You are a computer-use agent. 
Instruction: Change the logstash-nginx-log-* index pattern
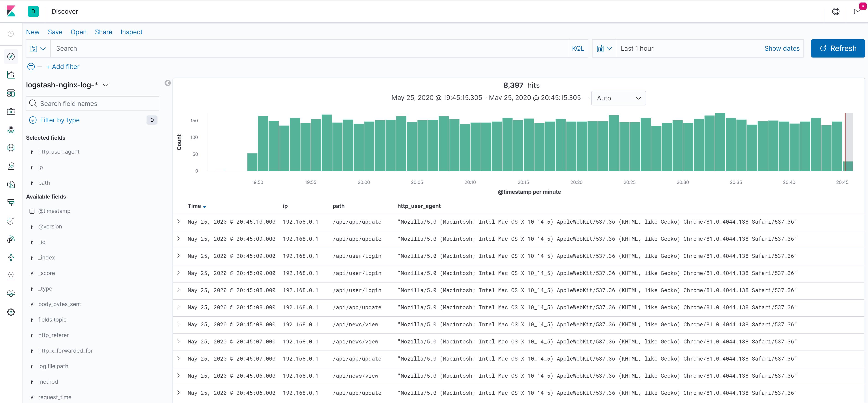point(67,85)
